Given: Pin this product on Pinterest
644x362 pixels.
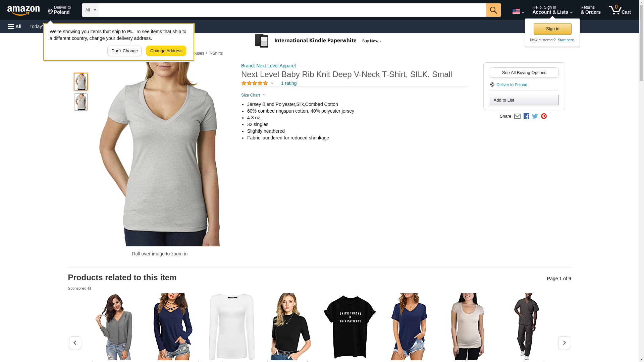Looking at the screenshot, I should [x=544, y=116].
